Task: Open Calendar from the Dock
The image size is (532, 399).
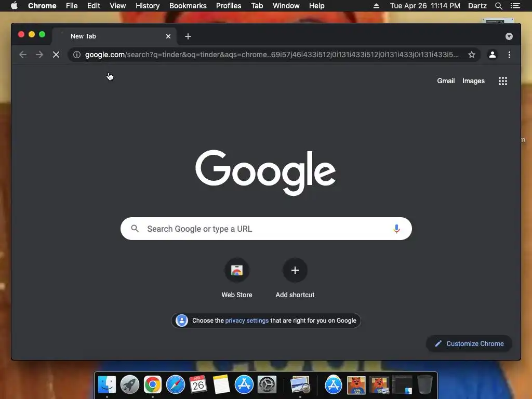Action: point(198,384)
